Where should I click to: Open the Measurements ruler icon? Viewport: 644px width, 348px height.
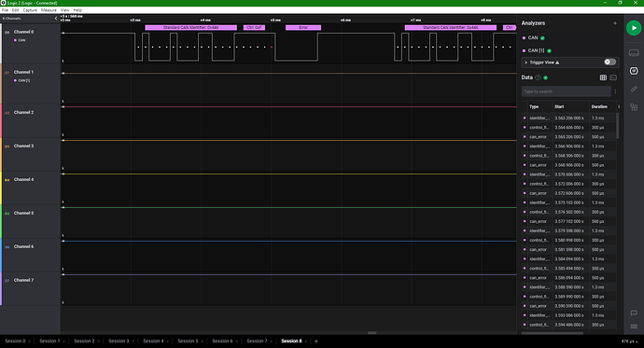[x=634, y=89]
